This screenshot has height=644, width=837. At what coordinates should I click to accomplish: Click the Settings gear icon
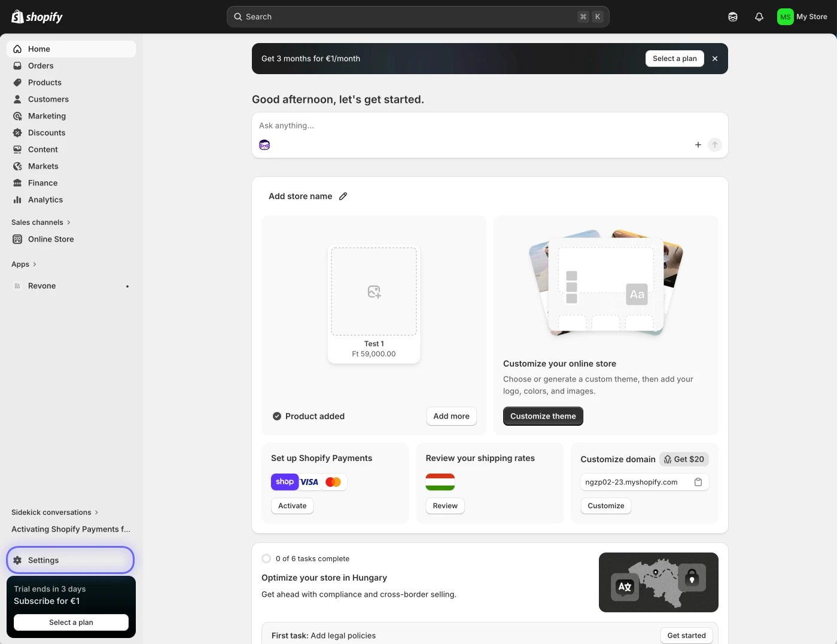pyautogui.click(x=17, y=560)
